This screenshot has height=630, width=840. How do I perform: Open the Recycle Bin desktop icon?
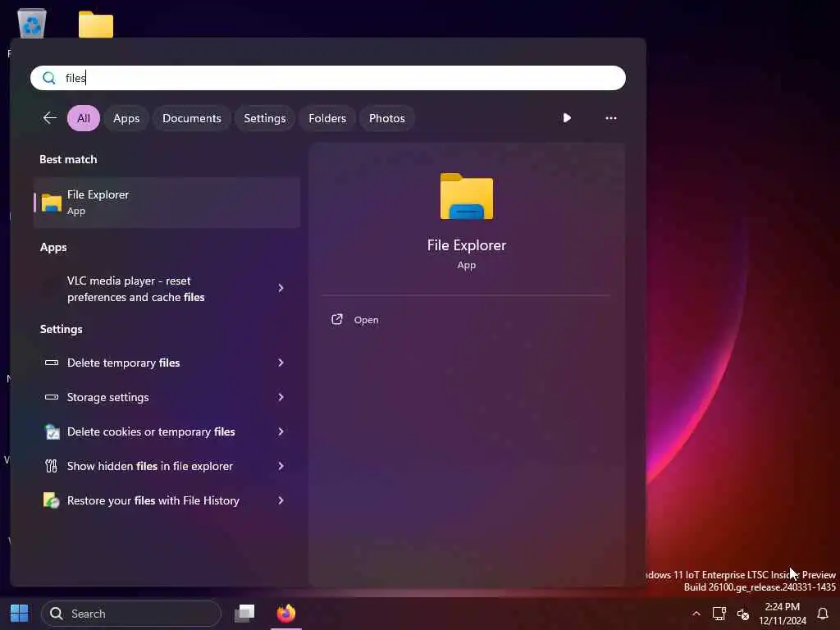pyautogui.click(x=32, y=23)
